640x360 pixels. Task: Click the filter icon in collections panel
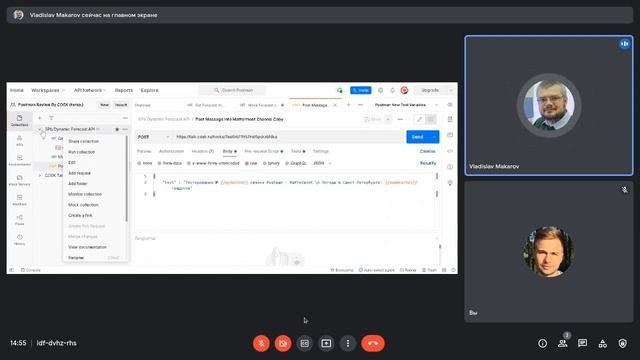tap(51, 118)
